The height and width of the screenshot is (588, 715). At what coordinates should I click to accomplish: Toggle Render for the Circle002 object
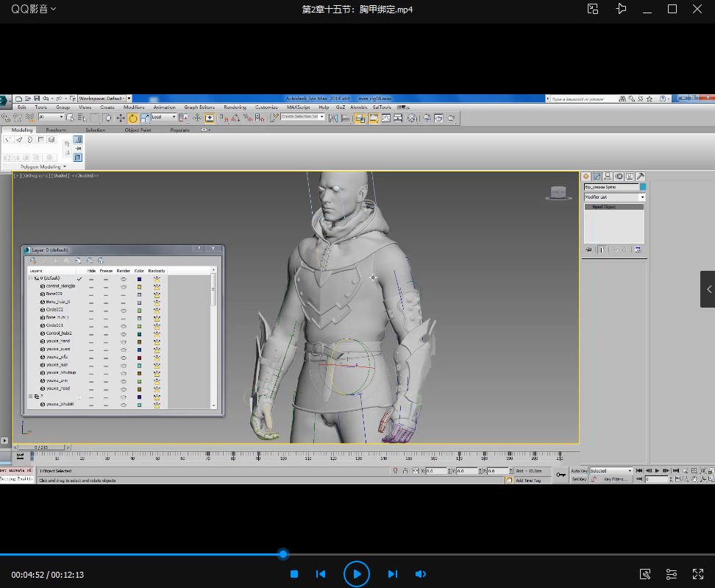(124, 310)
